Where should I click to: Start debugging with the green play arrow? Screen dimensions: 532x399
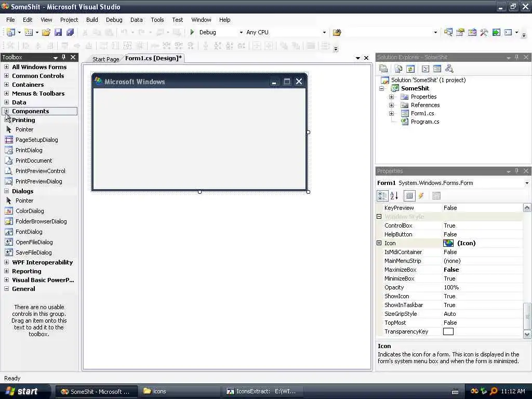click(x=192, y=32)
